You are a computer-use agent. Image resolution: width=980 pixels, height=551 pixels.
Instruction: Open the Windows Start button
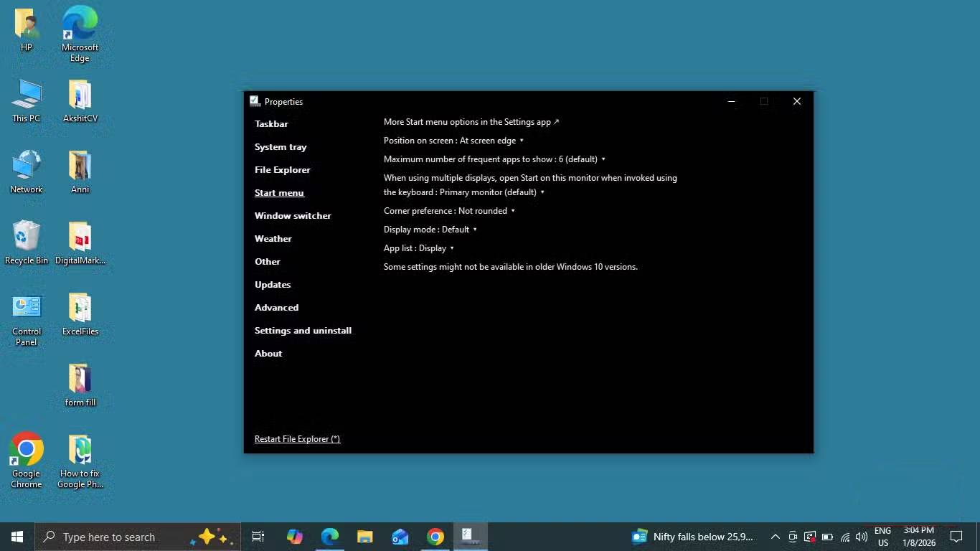coord(17,537)
